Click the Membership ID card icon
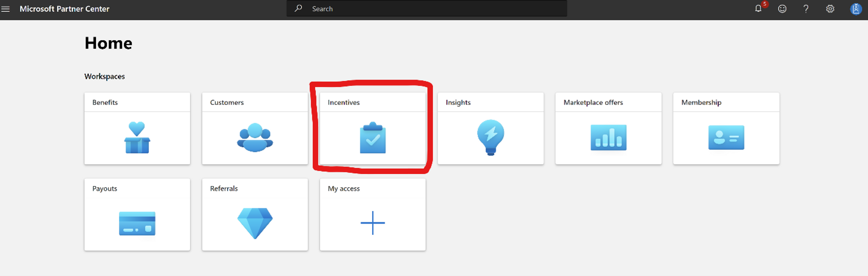Viewport: 868px width, 276px height. [726, 137]
